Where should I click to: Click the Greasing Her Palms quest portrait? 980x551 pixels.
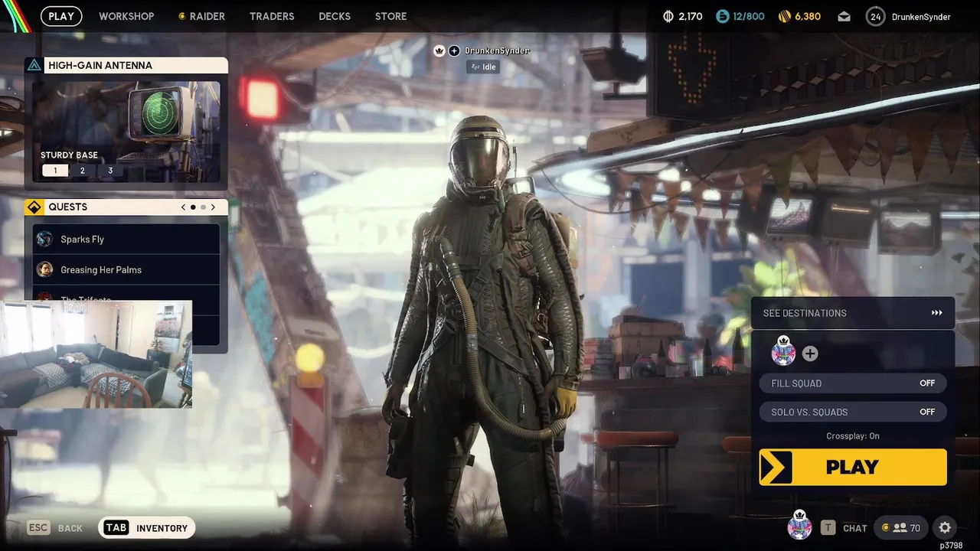[44, 269]
